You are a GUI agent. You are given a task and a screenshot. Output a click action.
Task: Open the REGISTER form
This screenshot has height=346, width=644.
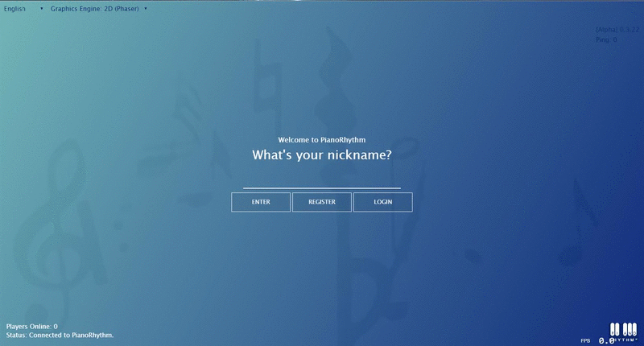322,202
